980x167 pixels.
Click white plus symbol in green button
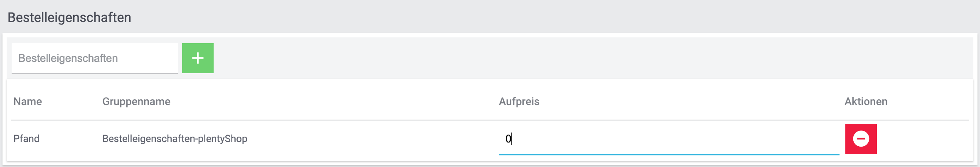(198, 58)
